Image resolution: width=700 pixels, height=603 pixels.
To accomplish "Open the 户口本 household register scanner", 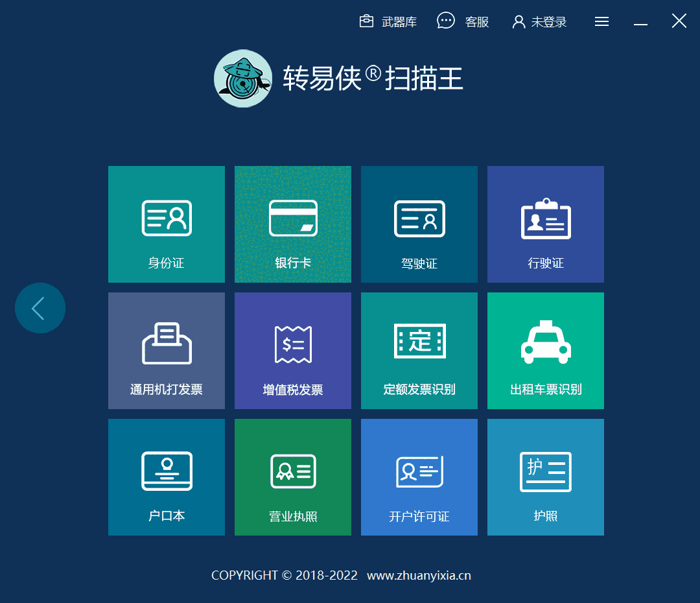I will click(x=166, y=477).
